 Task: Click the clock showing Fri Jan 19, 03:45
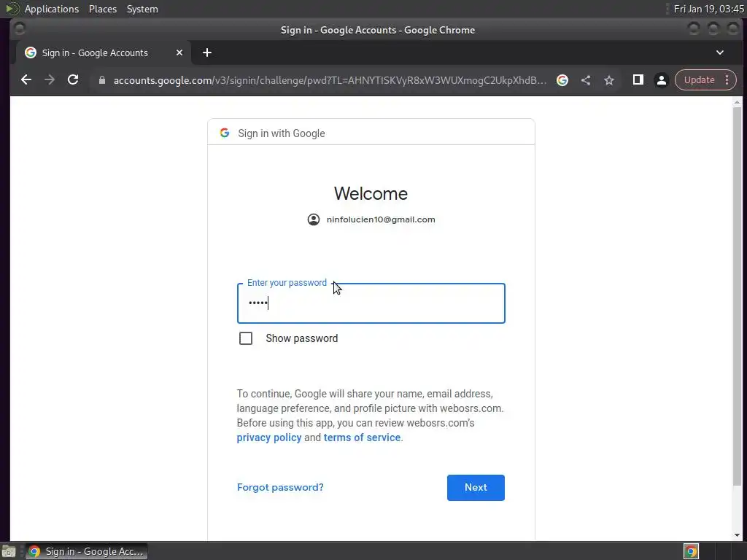click(x=709, y=9)
